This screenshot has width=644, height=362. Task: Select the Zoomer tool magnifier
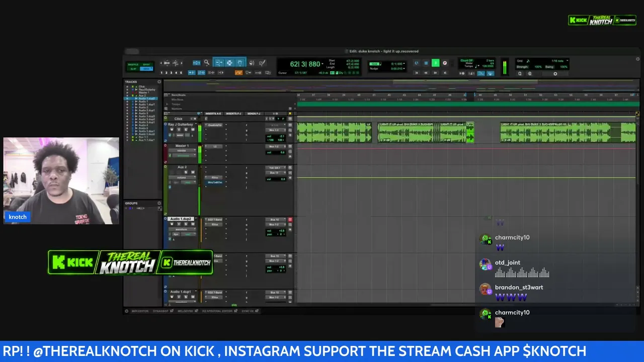pos(206,63)
